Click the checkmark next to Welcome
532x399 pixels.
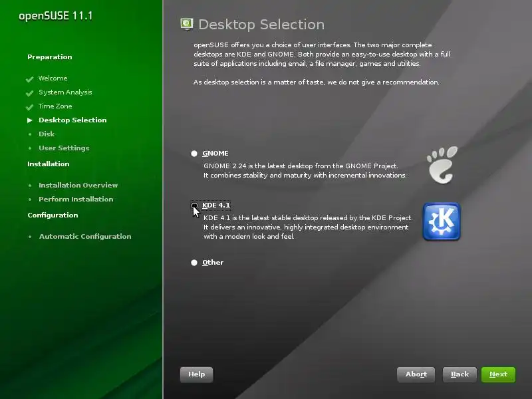(x=29, y=79)
